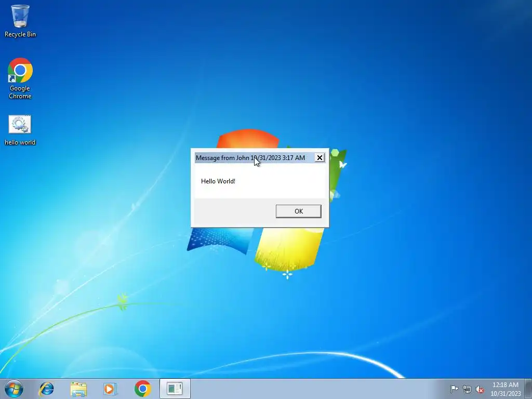This screenshot has width=532, height=399.
Task: Select the hello world script file
Action: click(x=20, y=130)
